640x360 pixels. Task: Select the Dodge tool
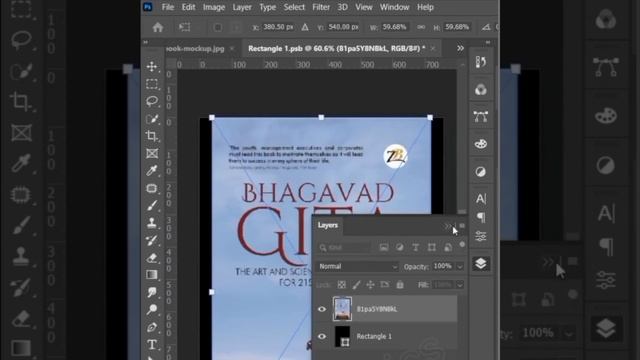152,310
